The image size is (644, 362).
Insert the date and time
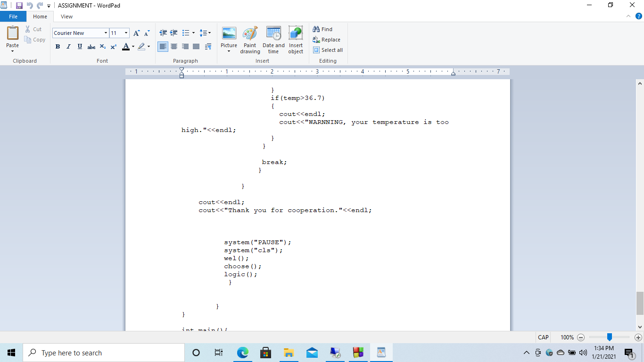(x=273, y=40)
